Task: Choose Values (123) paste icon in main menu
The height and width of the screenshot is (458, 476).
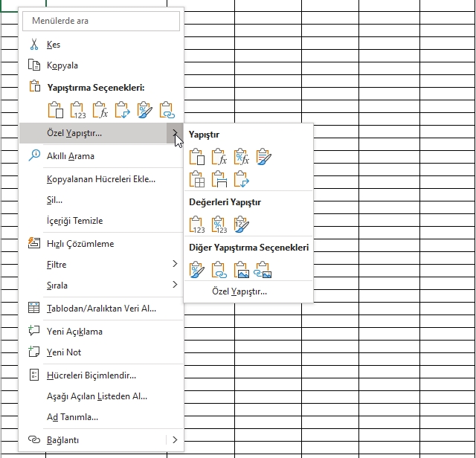Action: pos(78,109)
